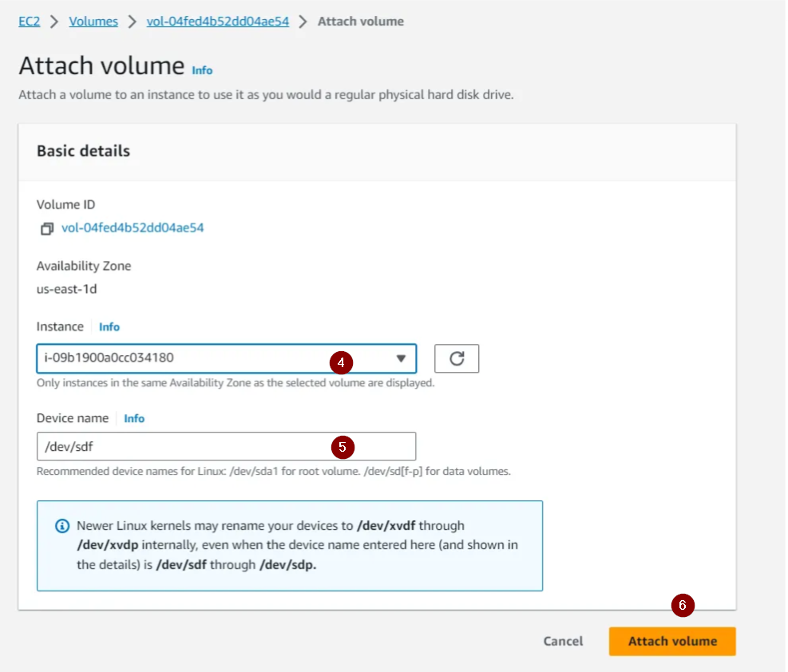The width and height of the screenshot is (788, 672).
Task: Click the Attach volume orange button
Action: (672, 642)
